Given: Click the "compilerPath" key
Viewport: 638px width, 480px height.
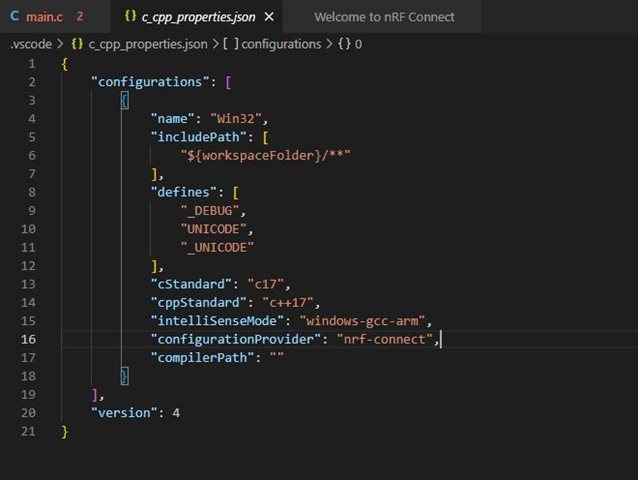Looking at the screenshot, I should (202, 358).
